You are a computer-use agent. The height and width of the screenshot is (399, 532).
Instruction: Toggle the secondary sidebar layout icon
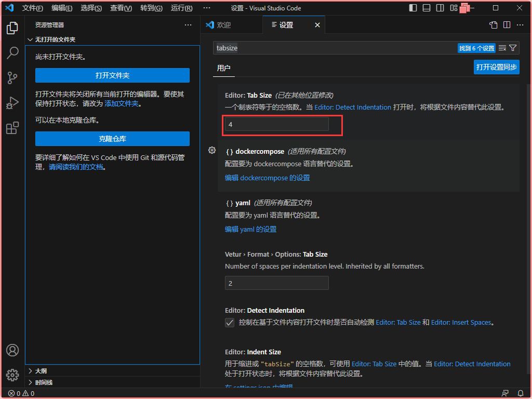(x=440, y=8)
